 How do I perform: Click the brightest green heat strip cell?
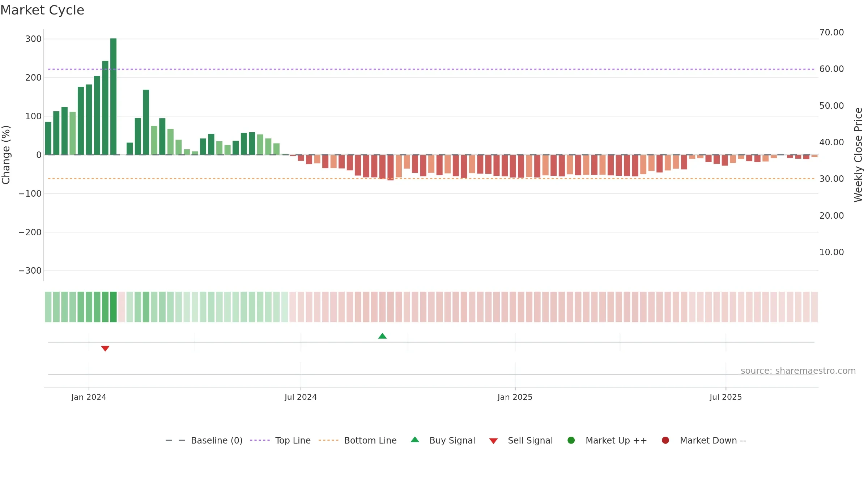[113, 307]
